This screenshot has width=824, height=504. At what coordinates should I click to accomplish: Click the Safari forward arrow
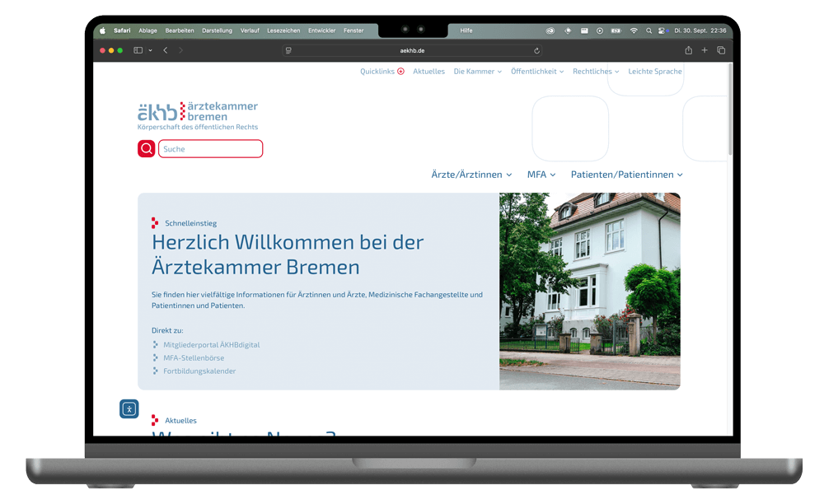tap(180, 50)
